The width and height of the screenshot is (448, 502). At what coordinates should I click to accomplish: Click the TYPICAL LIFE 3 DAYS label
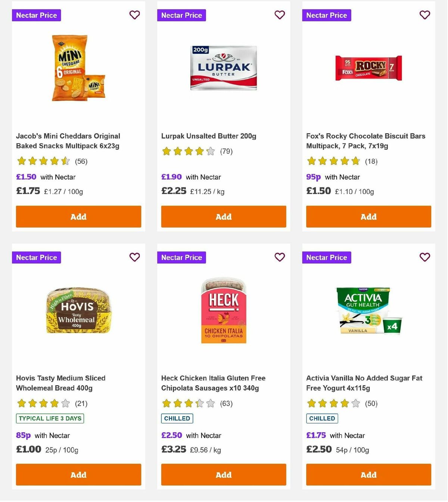(x=50, y=418)
